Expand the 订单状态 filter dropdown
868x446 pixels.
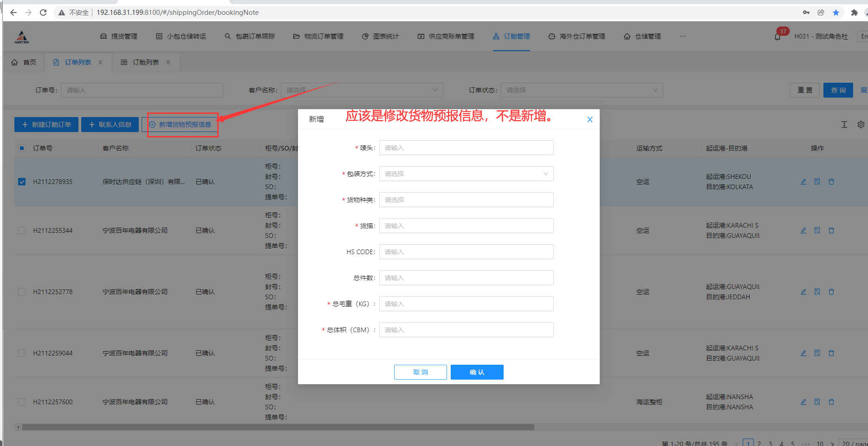coord(582,90)
